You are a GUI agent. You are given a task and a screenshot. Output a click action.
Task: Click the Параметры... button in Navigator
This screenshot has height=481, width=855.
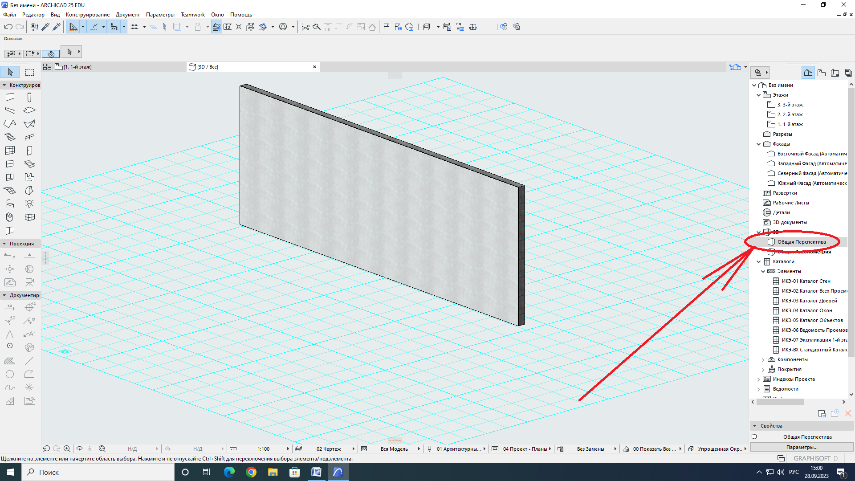tap(801, 447)
